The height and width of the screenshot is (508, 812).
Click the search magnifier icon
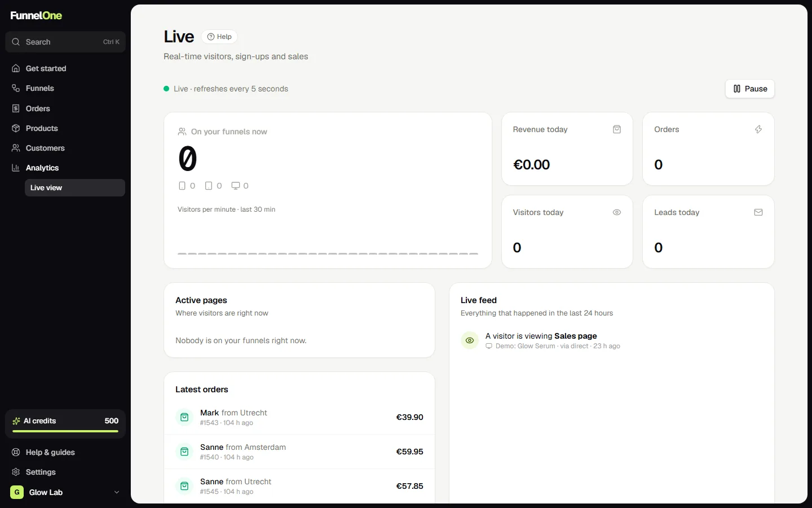(16, 42)
